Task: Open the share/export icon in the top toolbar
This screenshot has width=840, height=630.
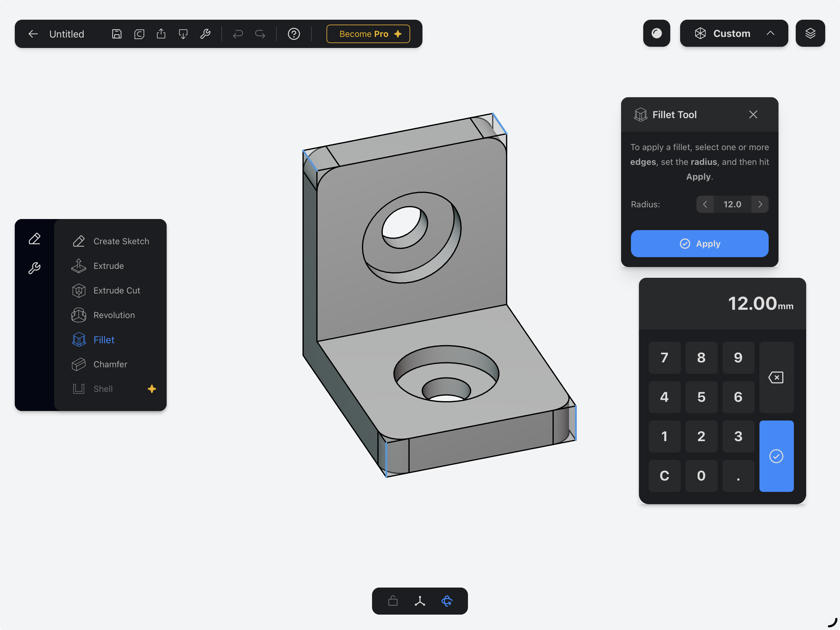Action: [161, 34]
